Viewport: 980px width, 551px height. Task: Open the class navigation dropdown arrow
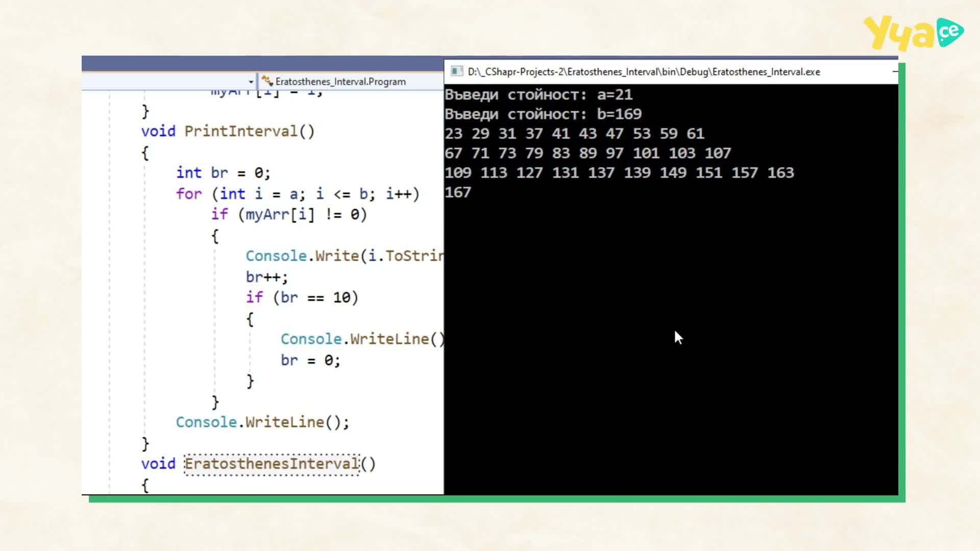pyautogui.click(x=251, y=82)
